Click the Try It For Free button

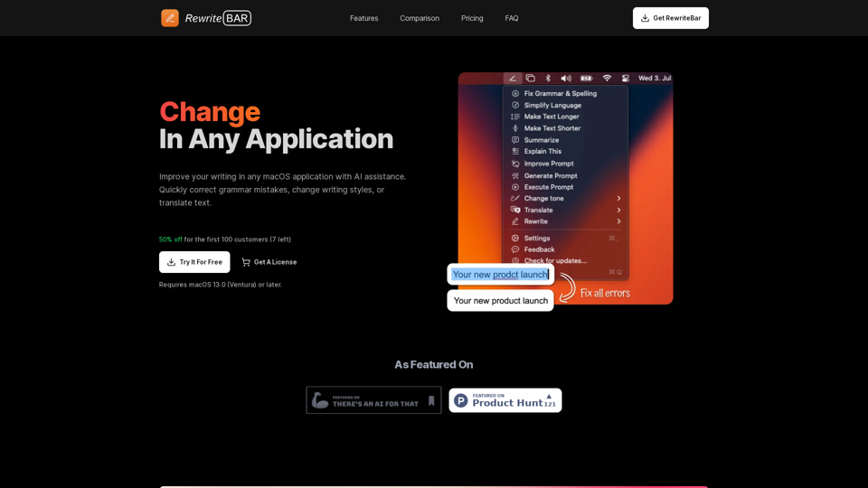(x=194, y=262)
